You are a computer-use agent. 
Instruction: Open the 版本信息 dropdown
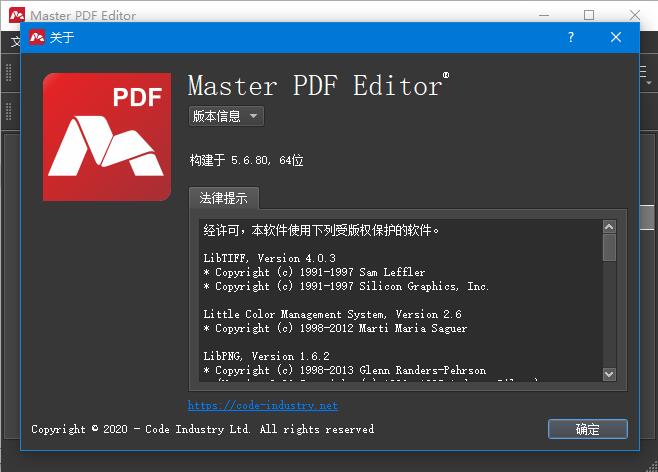pos(226,116)
